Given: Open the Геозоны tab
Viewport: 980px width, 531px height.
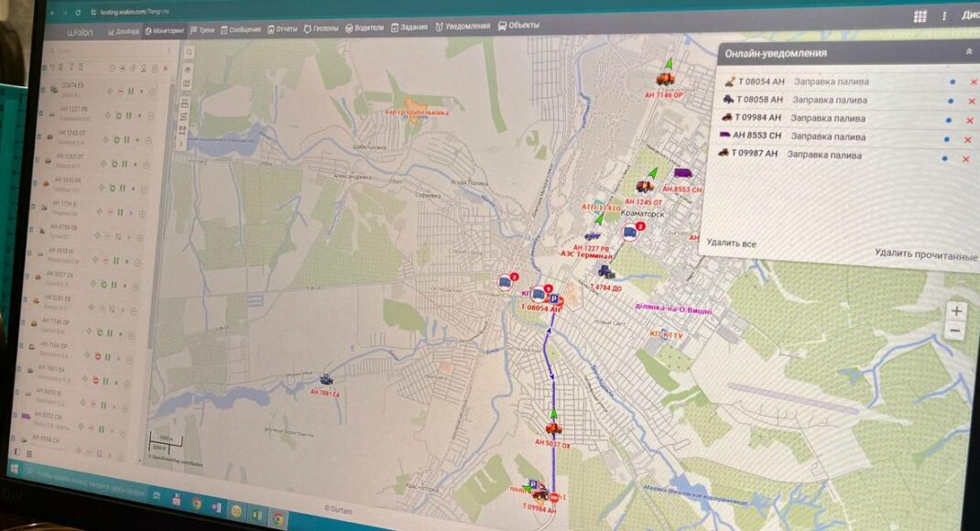Looking at the screenshot, I should coord(321,28).
